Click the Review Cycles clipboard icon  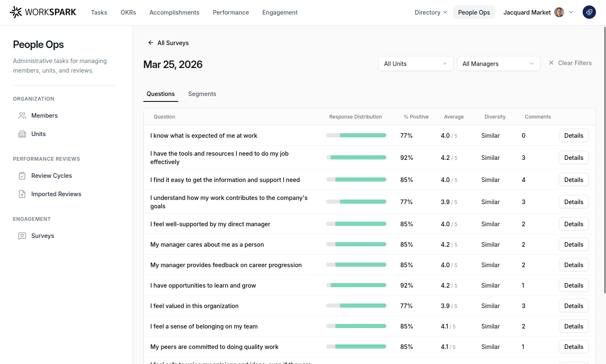point(22,175)
